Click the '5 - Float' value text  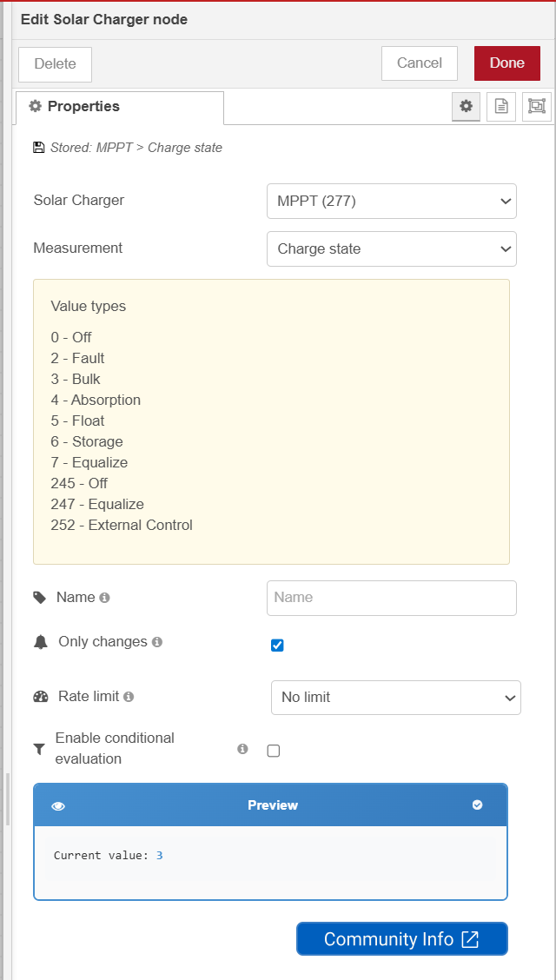pos(78,420)
